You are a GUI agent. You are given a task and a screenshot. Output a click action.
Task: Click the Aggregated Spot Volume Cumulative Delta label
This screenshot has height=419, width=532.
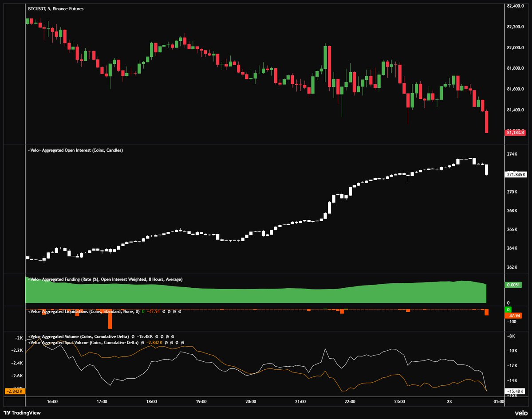(x=83, y=342)
